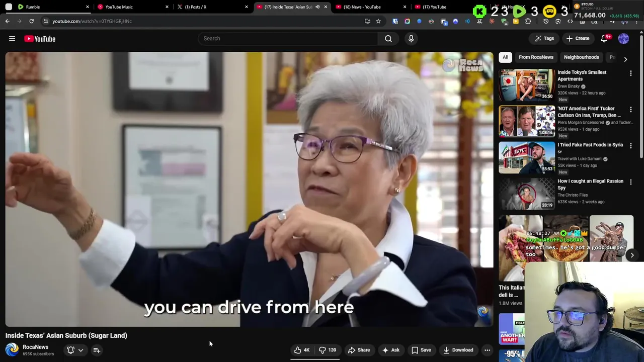Mute the playing tab's speaker icon
The width and height of the screenshot is (644, 362).
click(317, 7)
